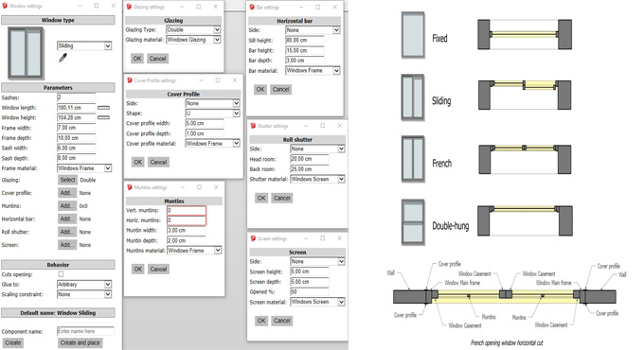The width and height of the screenshot is (644, 350).
Task: Click the Horiz. muntins input field
Action: tap(187, 220)
